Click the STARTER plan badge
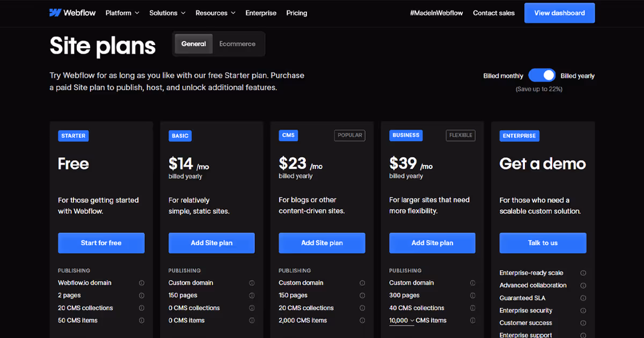 [74, 136]
